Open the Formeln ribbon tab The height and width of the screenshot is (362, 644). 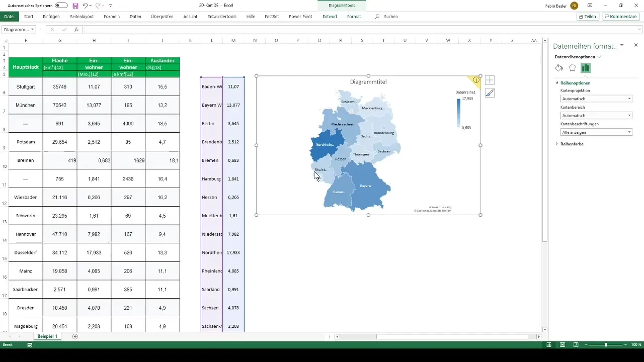[112, 17]
